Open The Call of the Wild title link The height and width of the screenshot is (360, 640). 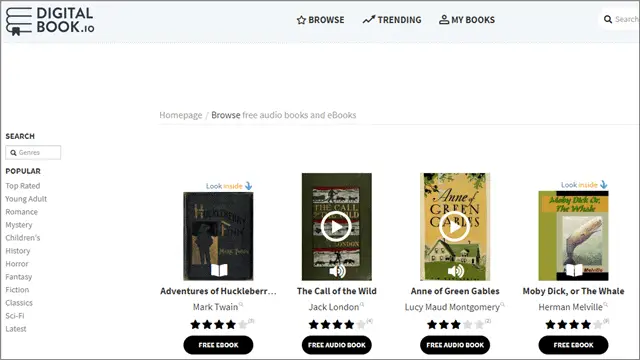(x=337, y=291)
